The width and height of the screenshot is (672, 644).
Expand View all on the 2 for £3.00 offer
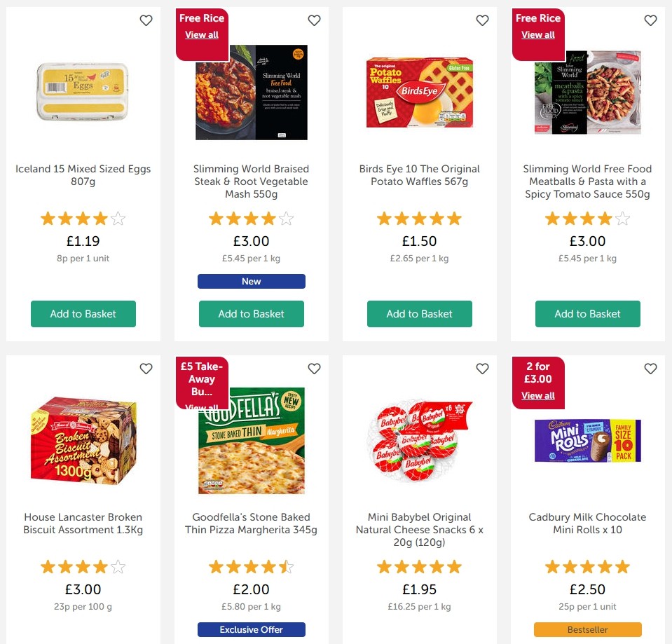(537, 395)
